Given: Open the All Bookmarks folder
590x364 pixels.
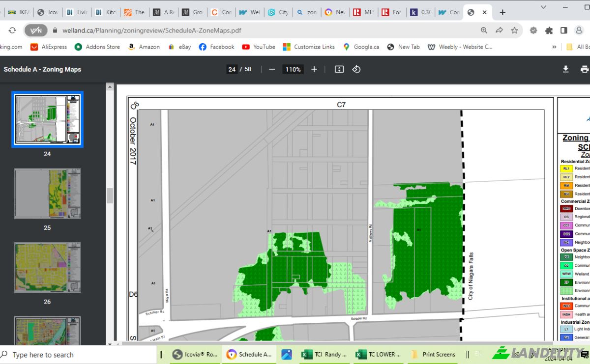Looking at the screenshot, I should [578, 47].
